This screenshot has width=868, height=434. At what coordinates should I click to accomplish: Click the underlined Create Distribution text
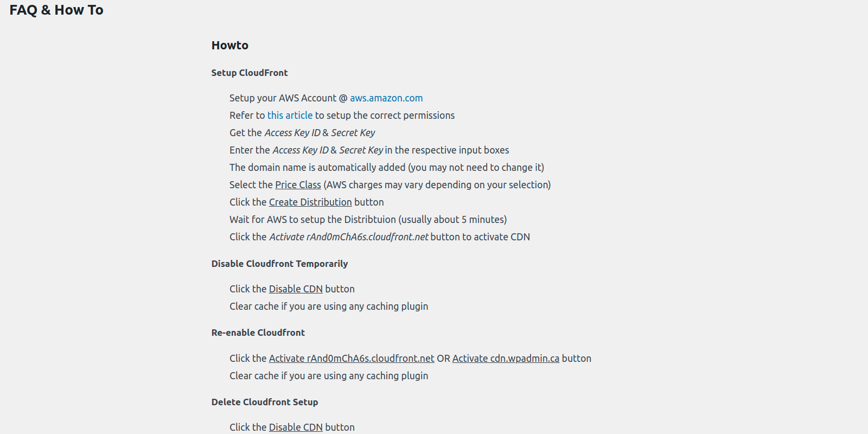coord(310,202)
